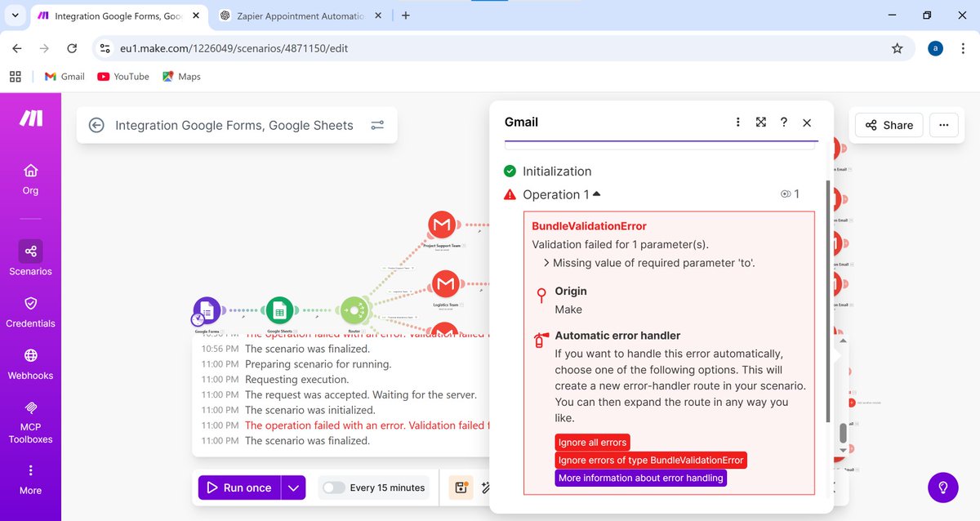Collapse the Operation 1 section
980x521 pixels.
(x=596, y=194)
